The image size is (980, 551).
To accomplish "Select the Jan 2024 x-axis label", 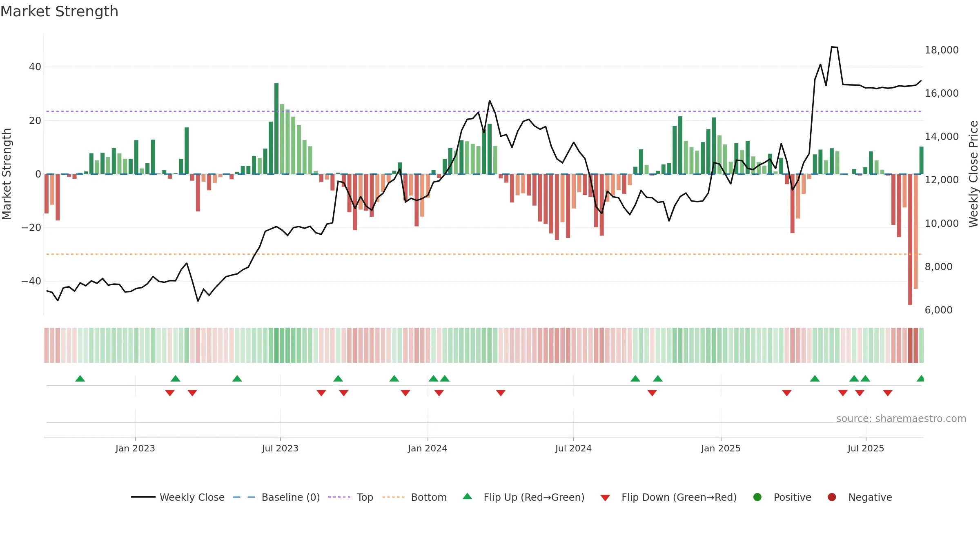I will 428,448.
